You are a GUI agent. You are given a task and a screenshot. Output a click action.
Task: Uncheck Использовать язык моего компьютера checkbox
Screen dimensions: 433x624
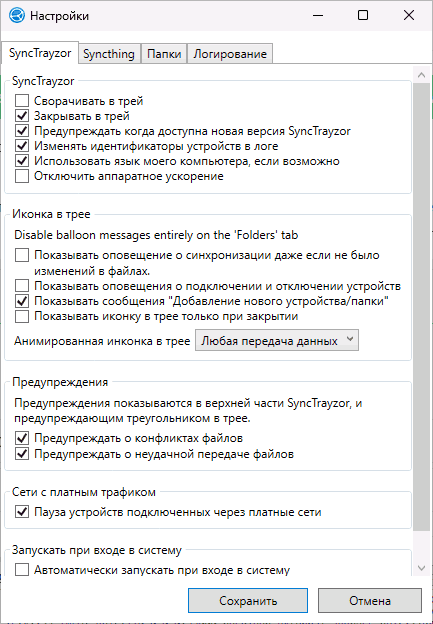click(22, 161)
